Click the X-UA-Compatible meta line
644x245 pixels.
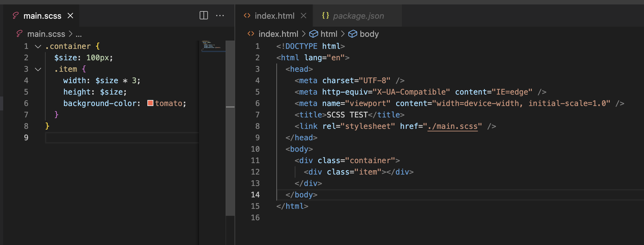(421, 92)
